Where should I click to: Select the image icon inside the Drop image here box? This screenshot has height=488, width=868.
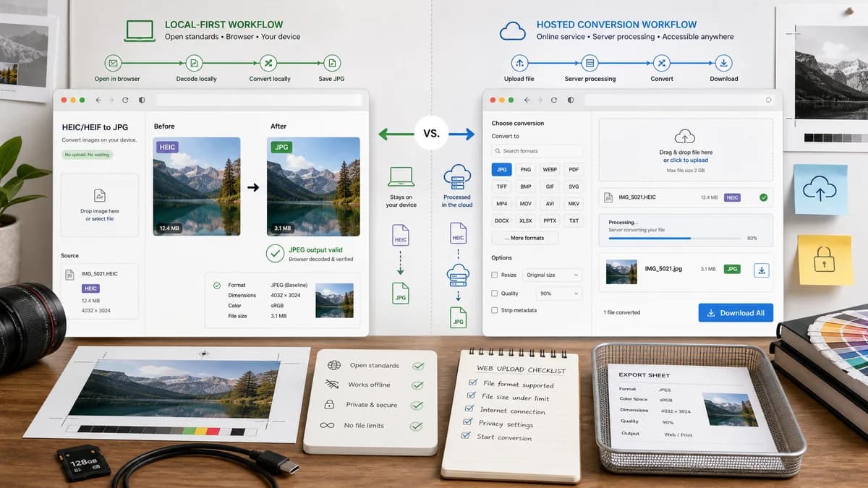pos(100,196)
